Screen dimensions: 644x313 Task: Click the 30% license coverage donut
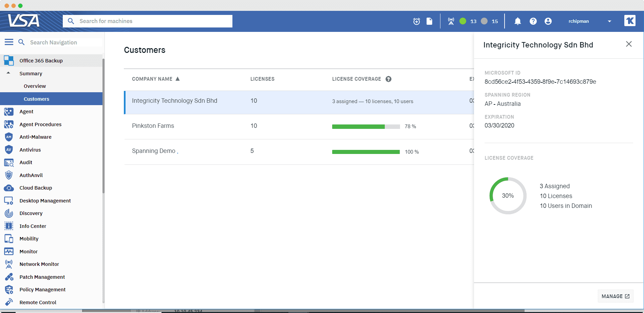tap(508, 196)
